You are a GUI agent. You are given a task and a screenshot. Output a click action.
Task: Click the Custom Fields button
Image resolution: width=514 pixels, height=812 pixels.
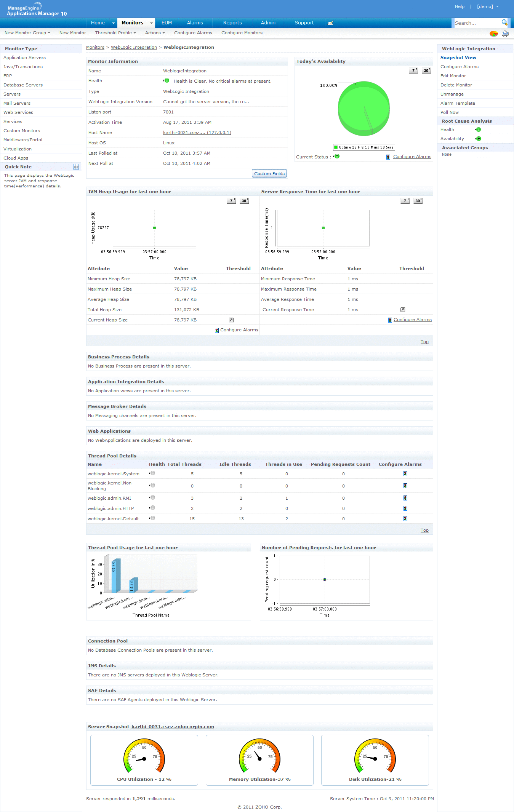coord(269,174)
